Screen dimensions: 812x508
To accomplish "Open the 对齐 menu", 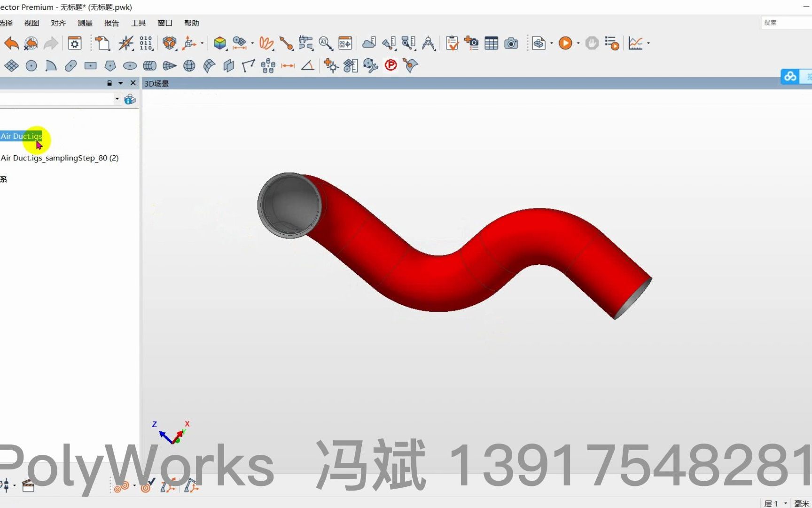I will point(58,23).
